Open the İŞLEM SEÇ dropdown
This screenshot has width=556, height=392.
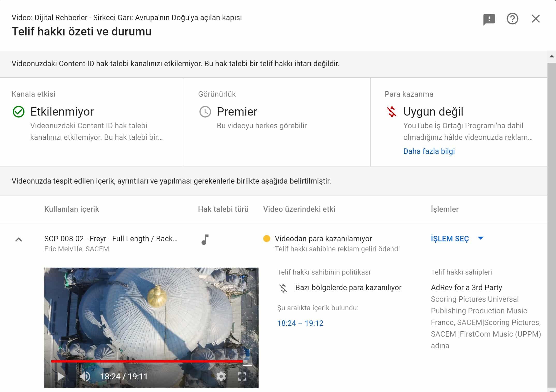(x=450, y=238)
